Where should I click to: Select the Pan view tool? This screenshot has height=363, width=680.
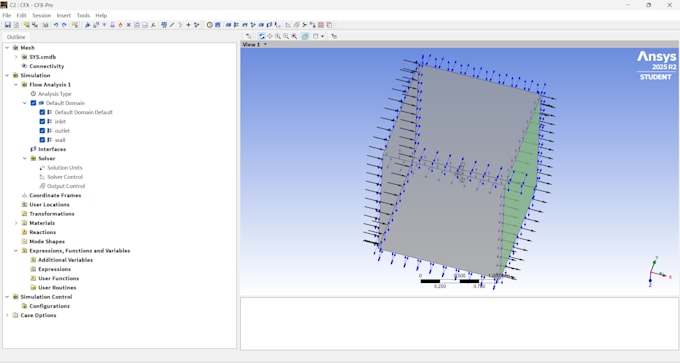click(270, 36)
